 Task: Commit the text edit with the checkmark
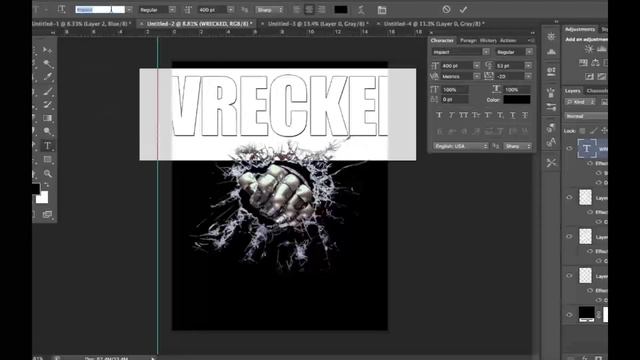click(463, 9)
